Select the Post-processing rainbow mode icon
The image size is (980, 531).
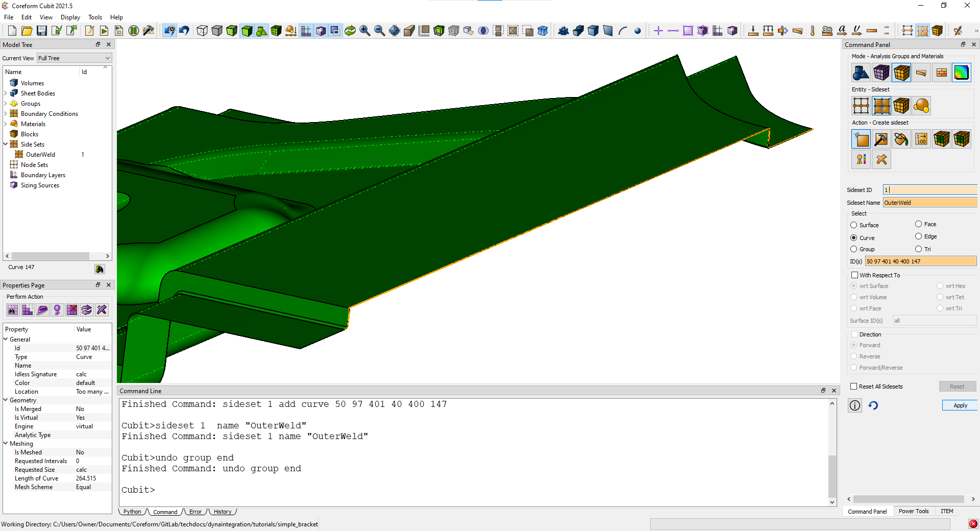coord(961,73)
